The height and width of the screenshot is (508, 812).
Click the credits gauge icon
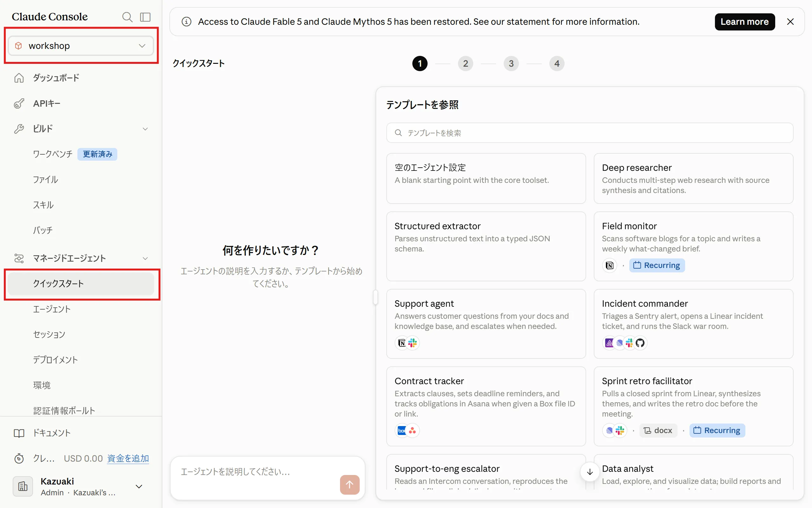19,458
